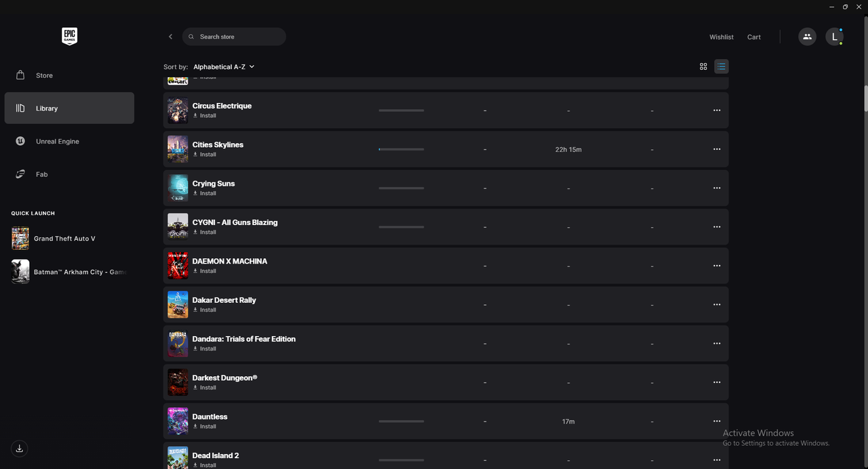This screenshot has height=469, width=868.
Task: Click Grand Theft Auto V thumbnail
Action: pos(20,239)
